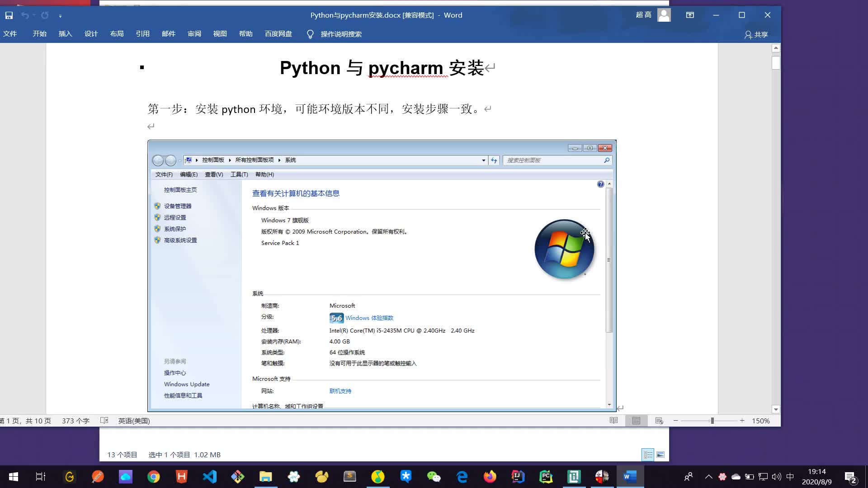
Task: Open Sublime Text from taskbar
Action: point(350,477)
